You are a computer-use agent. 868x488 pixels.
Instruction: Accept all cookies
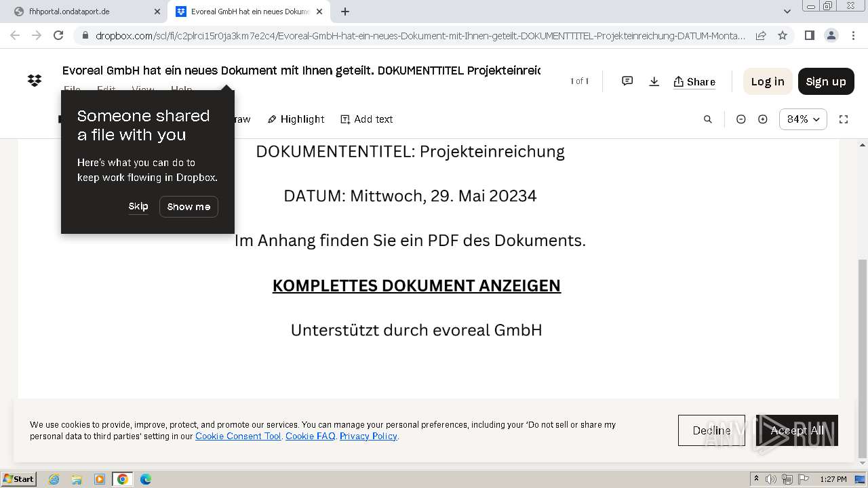point(797,430)
